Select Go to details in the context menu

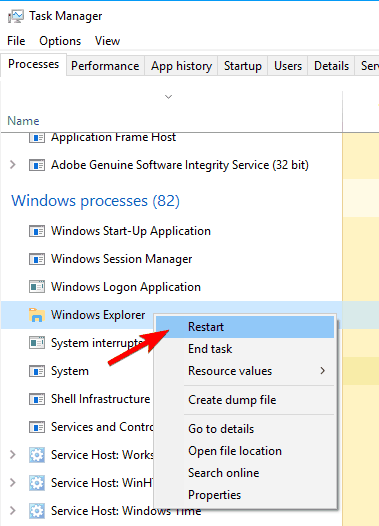point(245,429)
